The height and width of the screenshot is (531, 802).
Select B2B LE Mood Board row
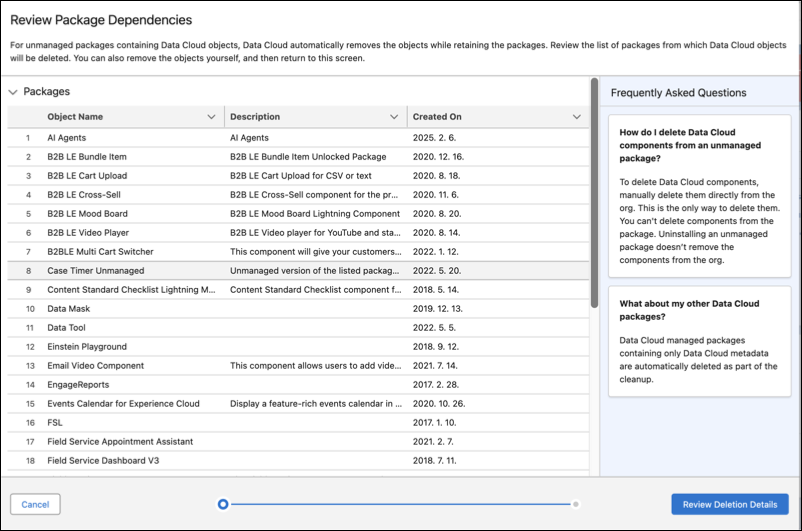tap(298, 213)
